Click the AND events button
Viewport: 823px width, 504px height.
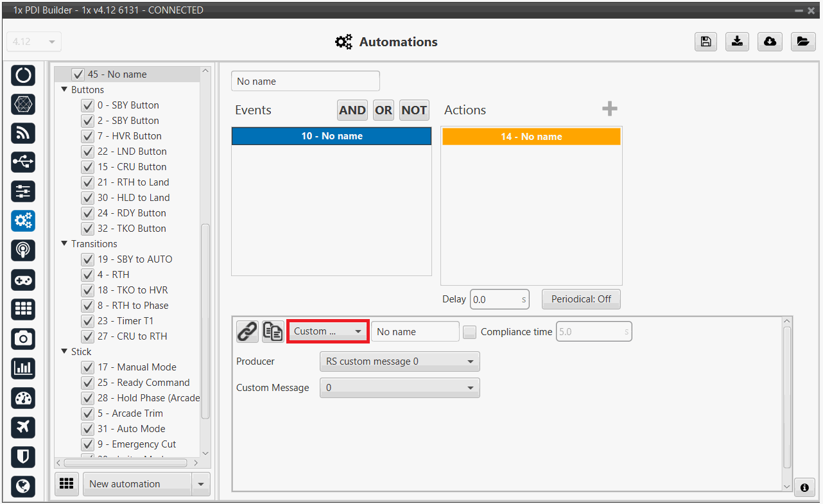pyautogui.click(x=352, y=110)
